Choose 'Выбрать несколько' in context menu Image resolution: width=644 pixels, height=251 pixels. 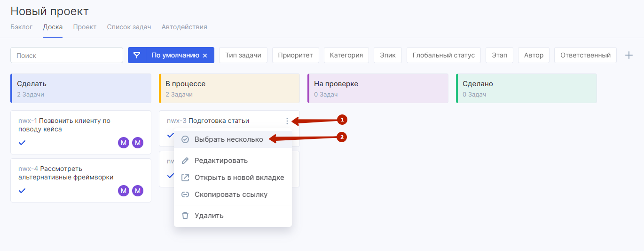228,139
